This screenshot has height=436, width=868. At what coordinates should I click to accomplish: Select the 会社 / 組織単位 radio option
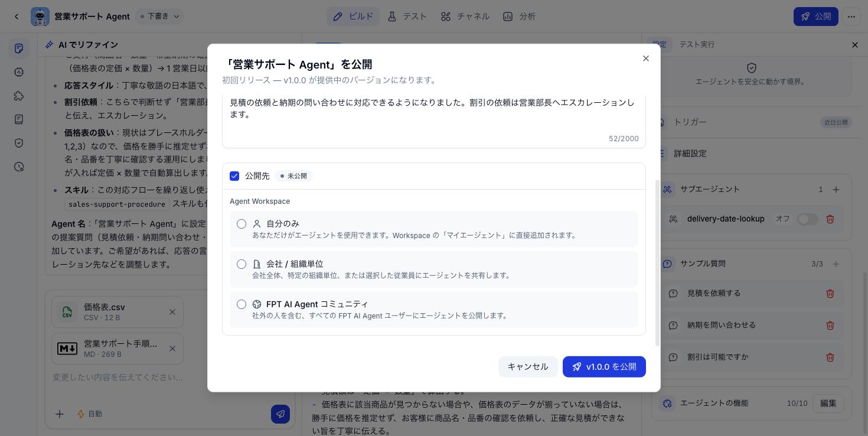tap(242, 264)
